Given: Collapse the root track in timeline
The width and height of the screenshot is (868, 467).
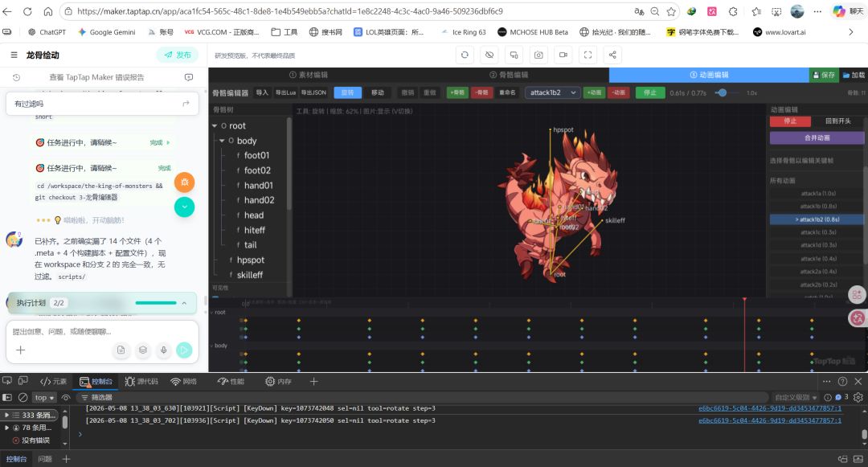Looking at the screenshot, I should pyautogui.click(x=211, y=313).
